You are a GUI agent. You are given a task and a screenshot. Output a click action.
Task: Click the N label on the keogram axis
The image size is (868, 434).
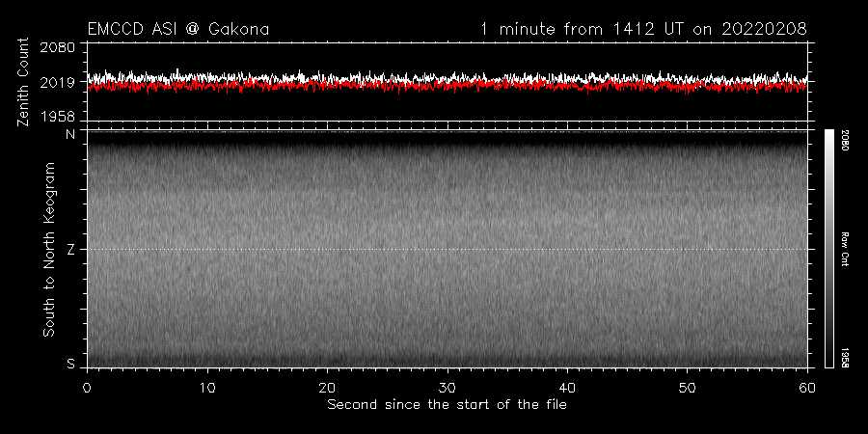pyautogui.click(x=70, y=134)
